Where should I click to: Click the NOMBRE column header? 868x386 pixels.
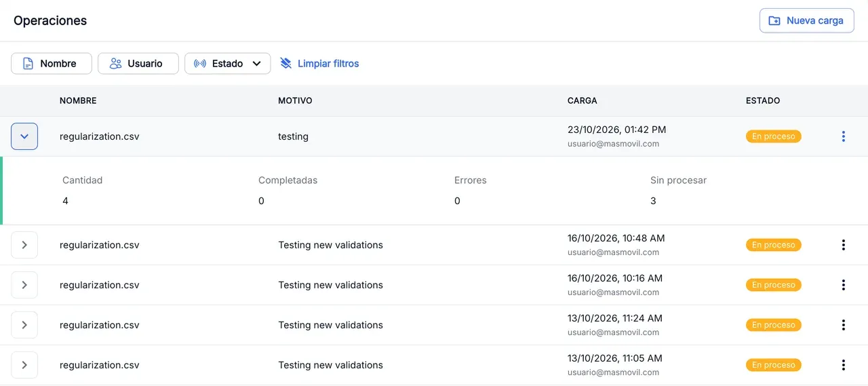tap(78, 100)
